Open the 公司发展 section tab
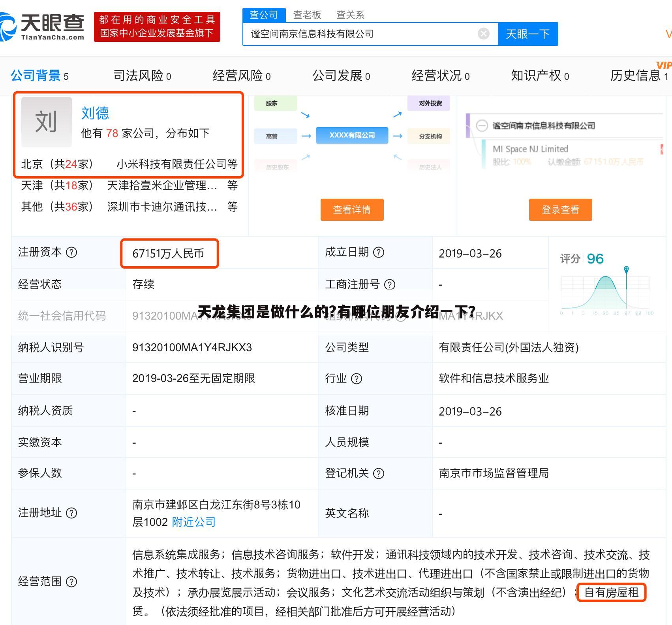Screen dimensions: 672x625 (x=341, y=75)
